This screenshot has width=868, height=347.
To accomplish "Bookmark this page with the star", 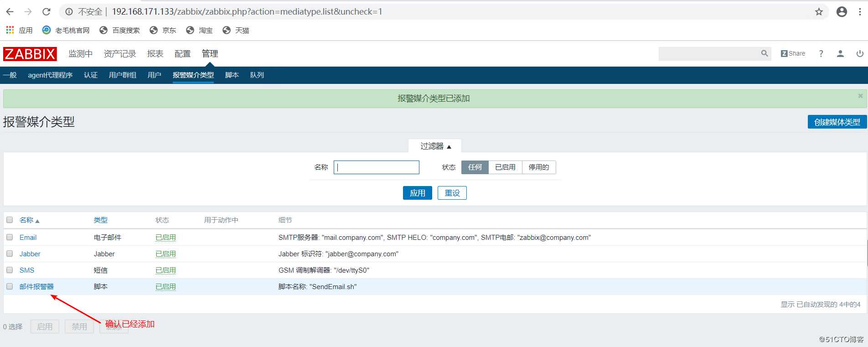I will [x=819, y=12].
